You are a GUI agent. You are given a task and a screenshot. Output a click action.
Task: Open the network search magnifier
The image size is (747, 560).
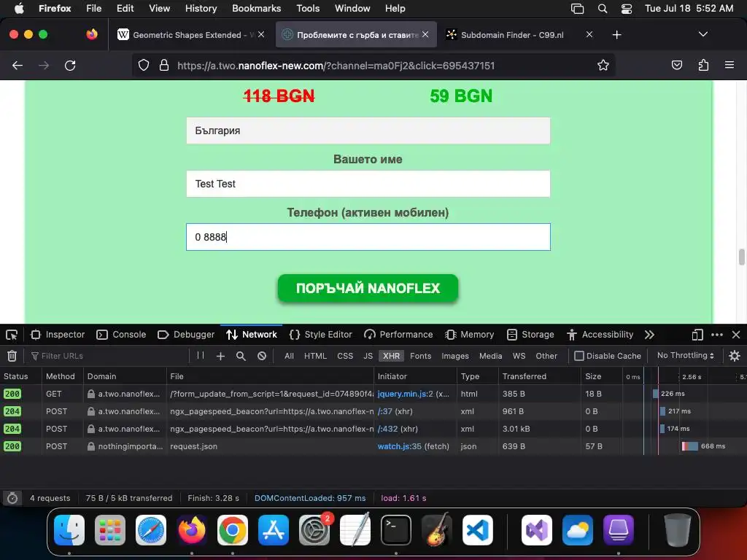click(241, 356)
